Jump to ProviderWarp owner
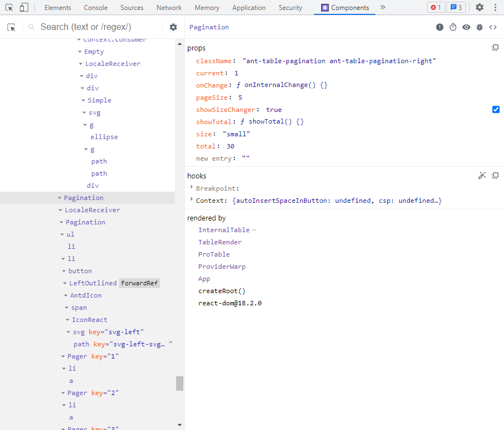The image size is (504, 430). [222, 267]
